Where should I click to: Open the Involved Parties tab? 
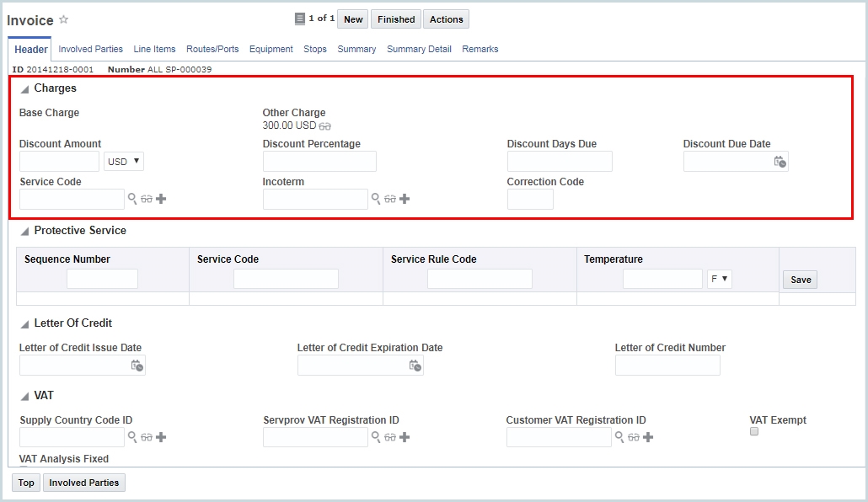coord(90,49)
